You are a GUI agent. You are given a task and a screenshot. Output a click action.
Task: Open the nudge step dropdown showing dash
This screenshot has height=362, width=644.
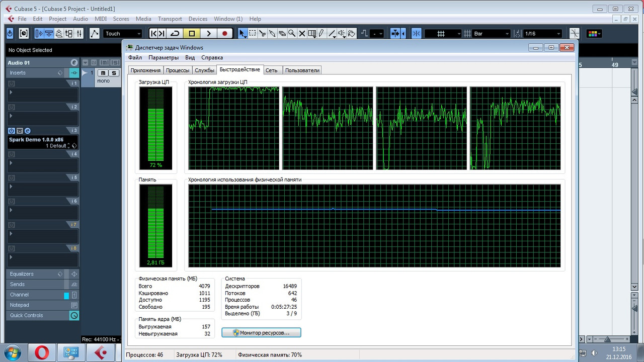click(x=377, y=33)
